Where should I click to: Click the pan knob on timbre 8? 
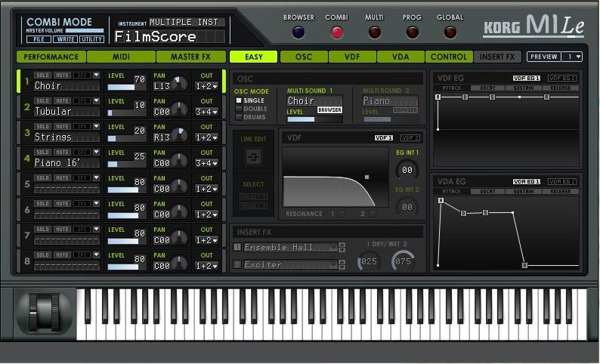[179, 263]
